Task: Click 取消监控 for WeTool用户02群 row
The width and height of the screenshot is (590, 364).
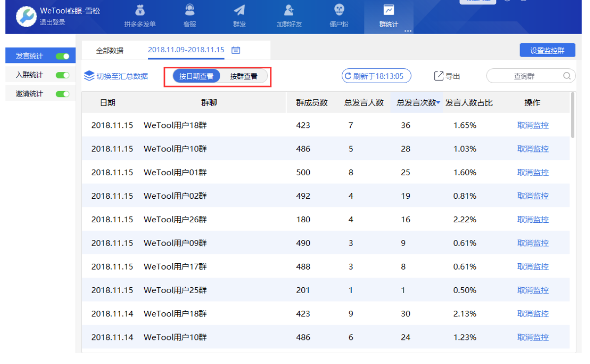Action: point(533,196)
